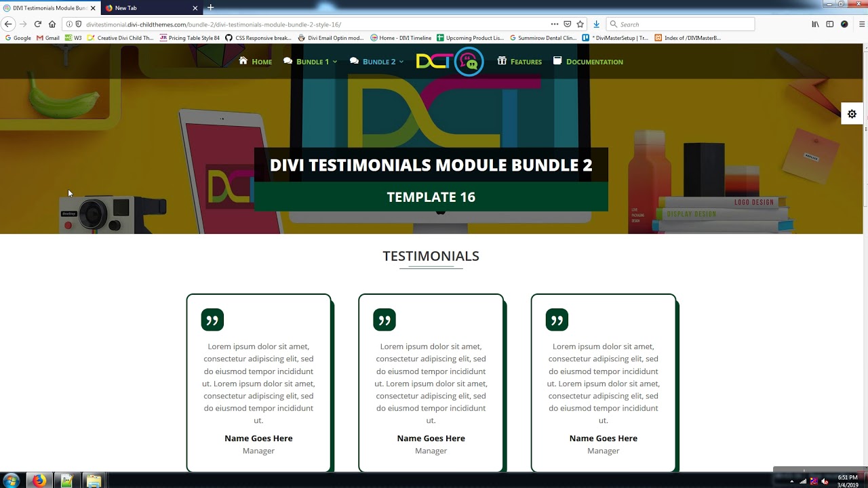
Task: Expand the Bundle 2 menu
Action: (376, 62)
